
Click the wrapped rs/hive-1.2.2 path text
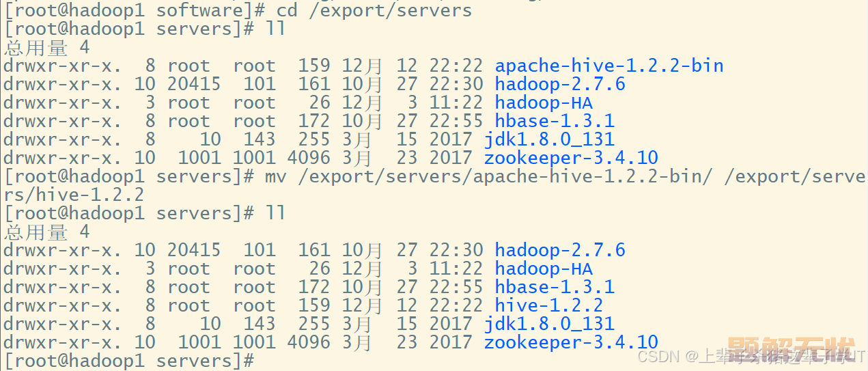(x=74, y=195)
